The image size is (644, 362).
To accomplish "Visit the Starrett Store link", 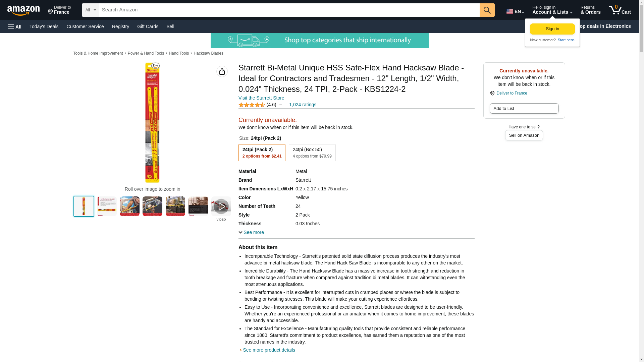I will coord(261,98).
